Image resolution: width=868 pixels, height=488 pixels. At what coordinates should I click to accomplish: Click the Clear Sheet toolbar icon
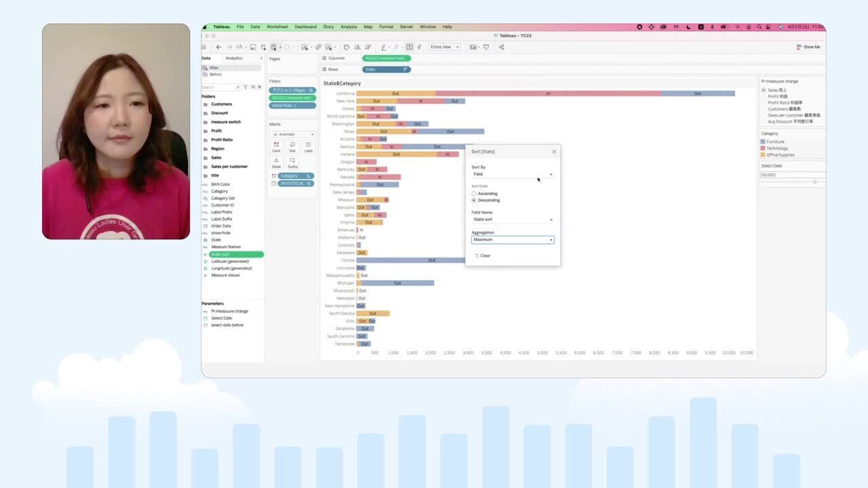tap(328, 47)
